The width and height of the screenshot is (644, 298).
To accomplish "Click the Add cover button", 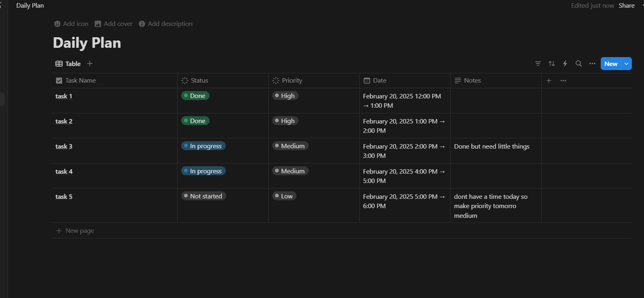I will [114, 24].
